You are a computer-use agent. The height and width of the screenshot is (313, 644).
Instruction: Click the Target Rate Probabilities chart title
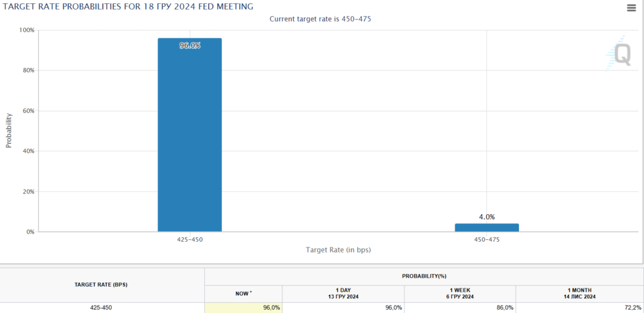128,6
